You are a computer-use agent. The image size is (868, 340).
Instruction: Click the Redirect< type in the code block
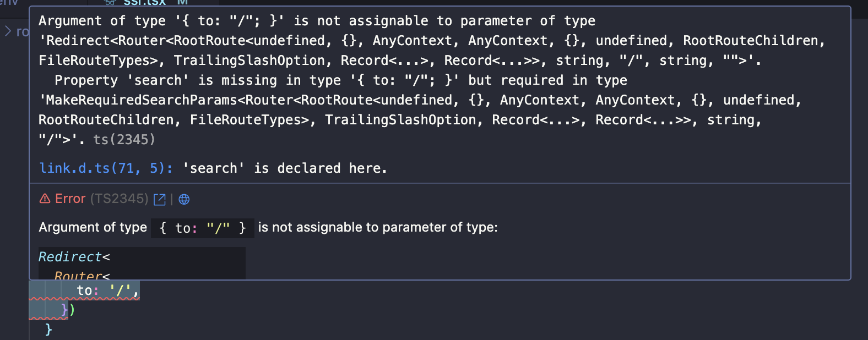[74, 257]
